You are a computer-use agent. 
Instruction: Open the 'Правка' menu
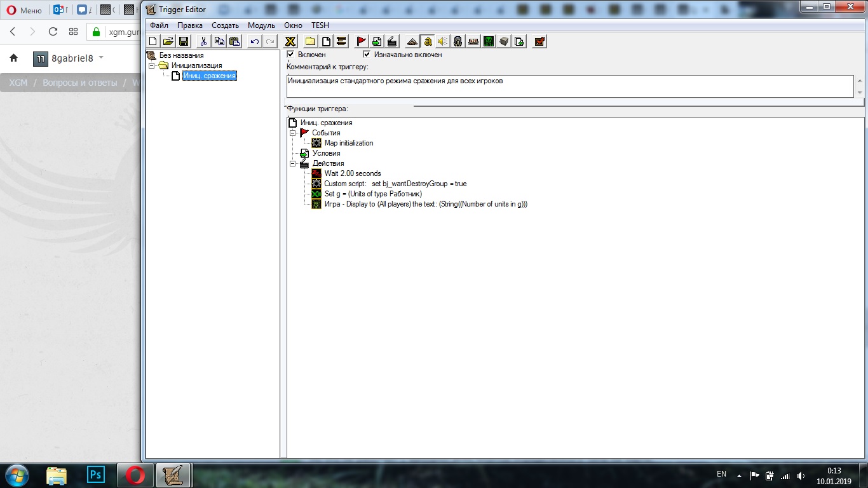[x=190, y=25]
